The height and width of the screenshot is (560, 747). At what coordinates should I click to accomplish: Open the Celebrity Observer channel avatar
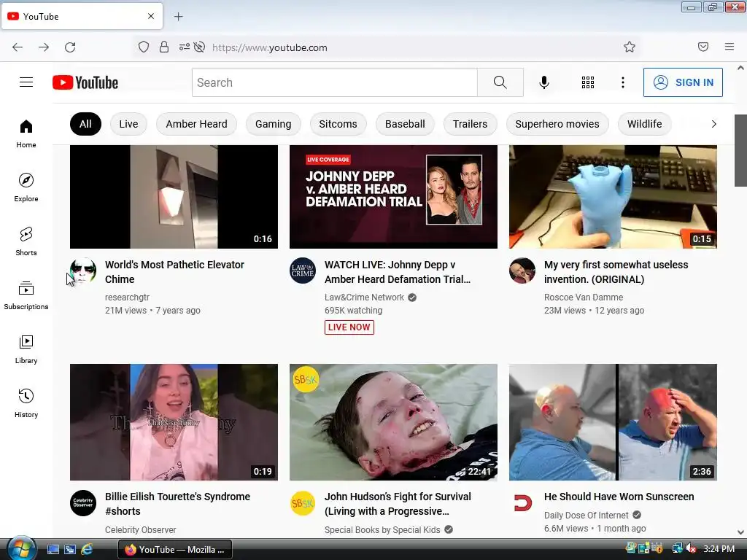pos(83,503)
